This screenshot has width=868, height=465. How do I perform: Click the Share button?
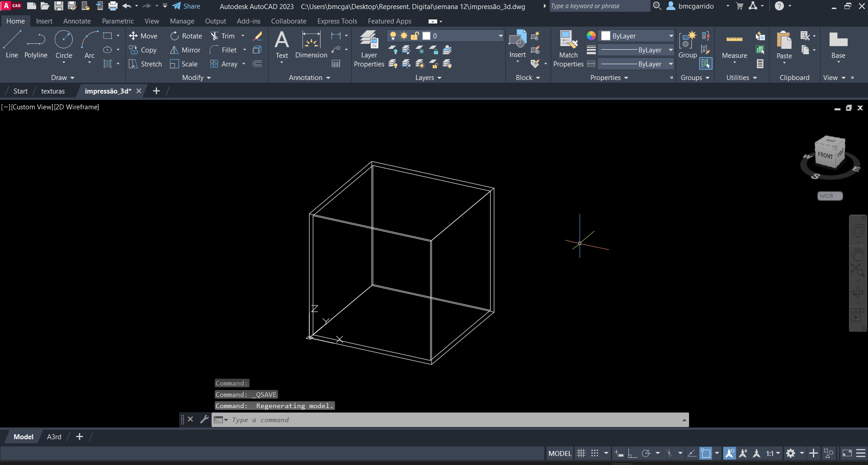[186, 6]
